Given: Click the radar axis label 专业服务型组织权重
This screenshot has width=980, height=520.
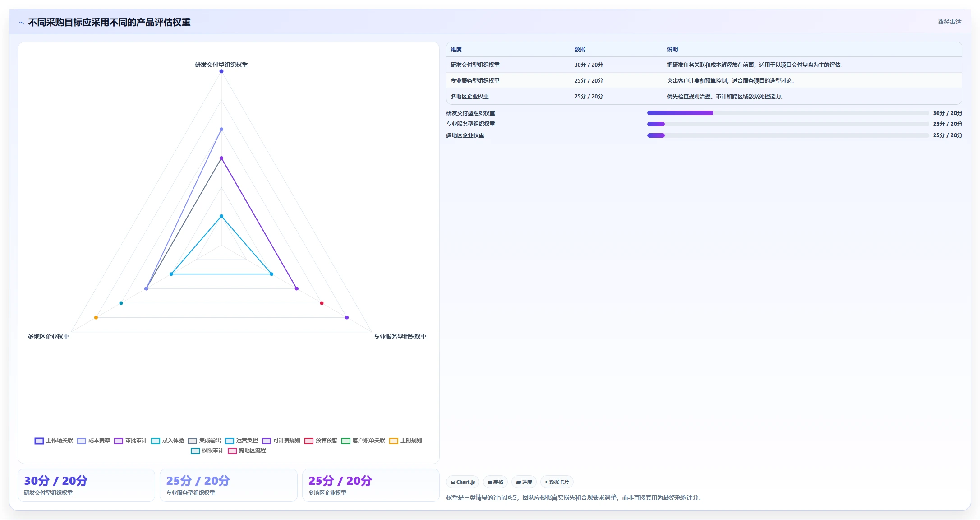Looking at the screenshot, I should click(x=400, y=336).
